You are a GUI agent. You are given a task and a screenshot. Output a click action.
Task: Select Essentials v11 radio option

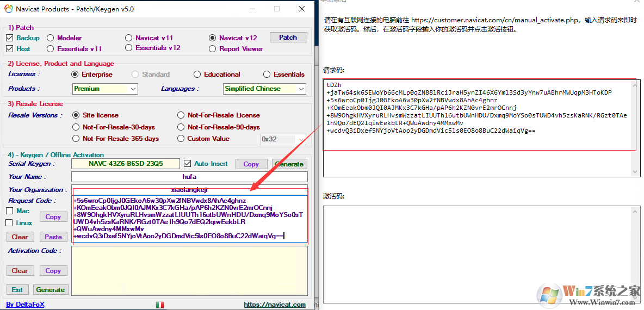(x=50, y=48)
